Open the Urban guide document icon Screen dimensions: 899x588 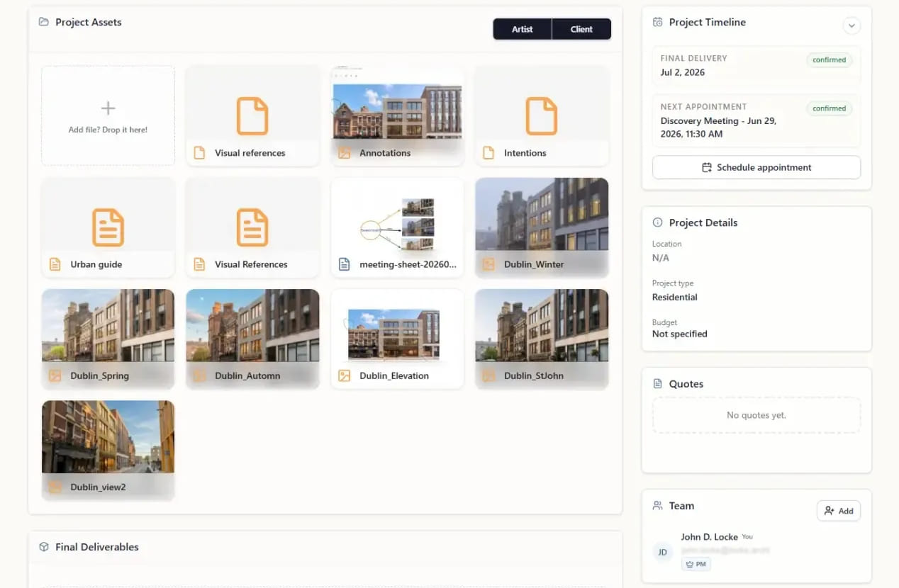point(108,227)
